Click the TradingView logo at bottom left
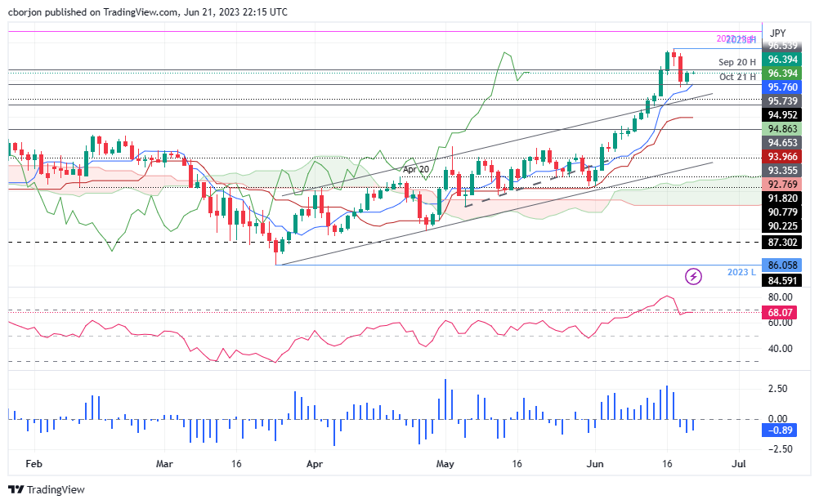This screenshot has width=819, height=504. point(46,490)
